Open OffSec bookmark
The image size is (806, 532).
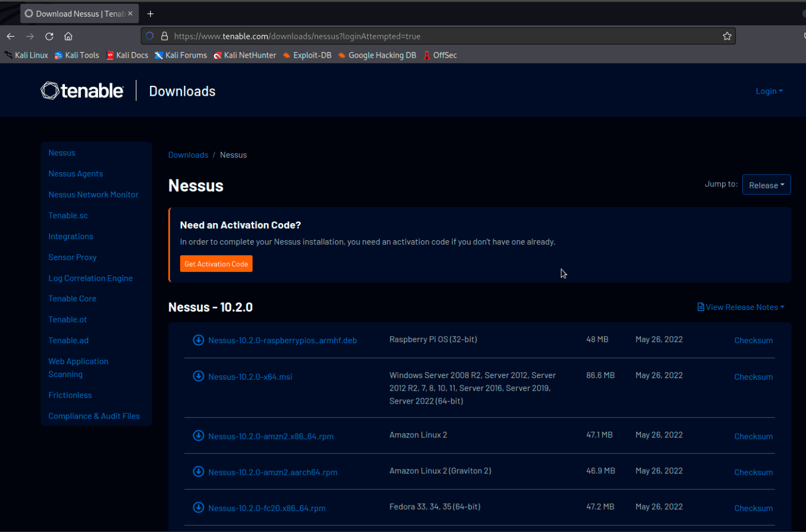point(440,55)
